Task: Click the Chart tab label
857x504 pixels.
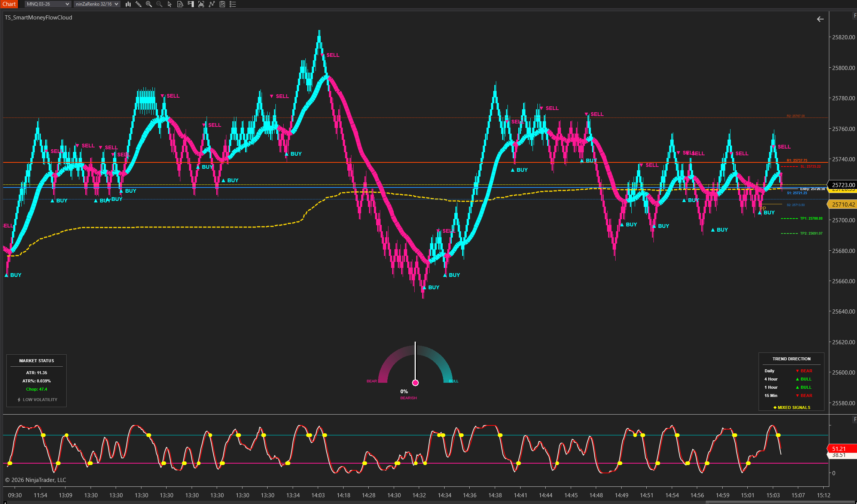Action: click(9, 4)
